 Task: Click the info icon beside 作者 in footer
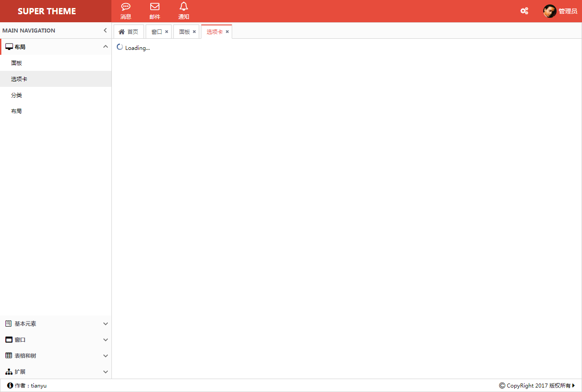coord(10,385)
